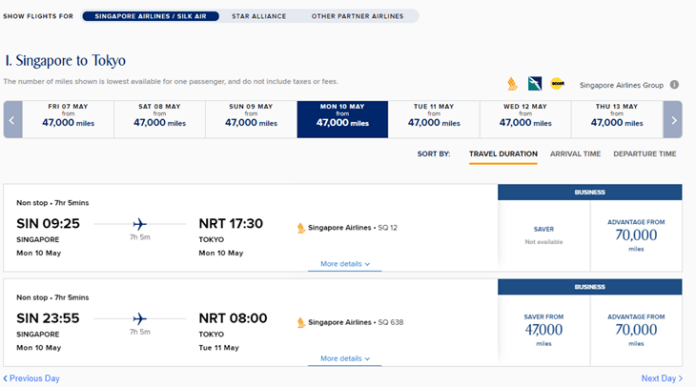Switch to Other Partner Airlines flights
The width and height of the screenshot is (696, 387).
pos(357,16)
